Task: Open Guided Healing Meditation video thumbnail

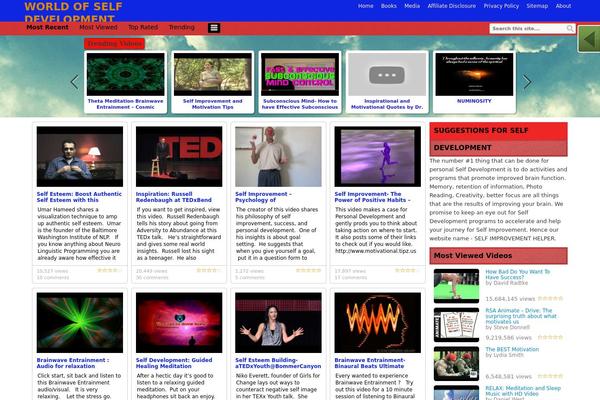Action: [x=179, y=323]
